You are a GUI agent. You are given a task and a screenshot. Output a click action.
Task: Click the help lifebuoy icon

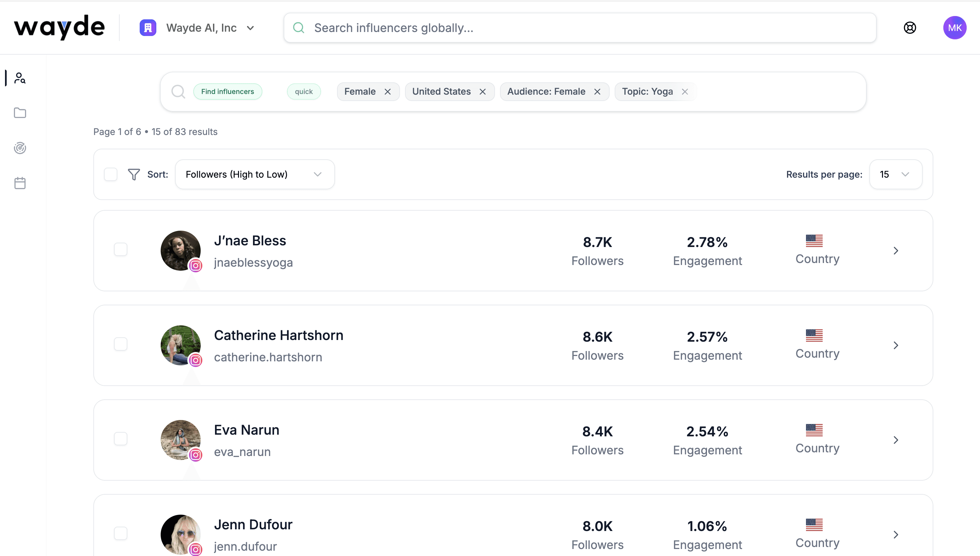click(x=910, y=28)
